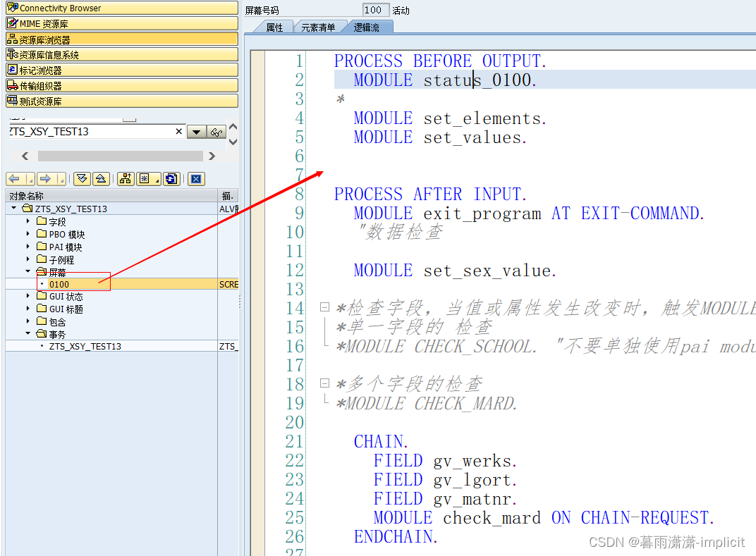This screenshot has height=556, width=756.
Task: Open the back navigation history dropdown
Action: (30, 179)
